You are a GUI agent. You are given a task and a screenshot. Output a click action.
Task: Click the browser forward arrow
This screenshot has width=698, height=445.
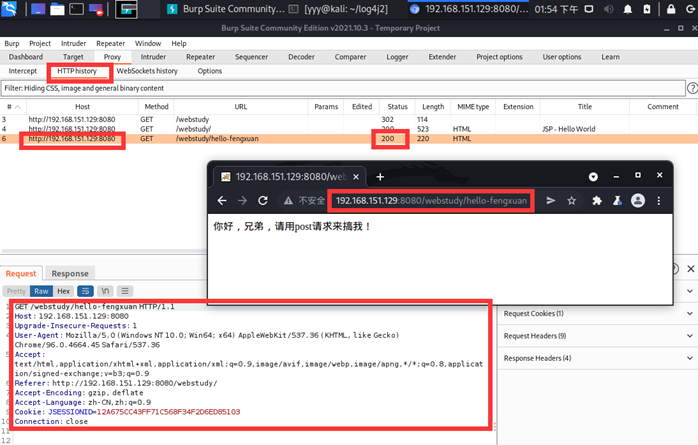tap(242, 201)
